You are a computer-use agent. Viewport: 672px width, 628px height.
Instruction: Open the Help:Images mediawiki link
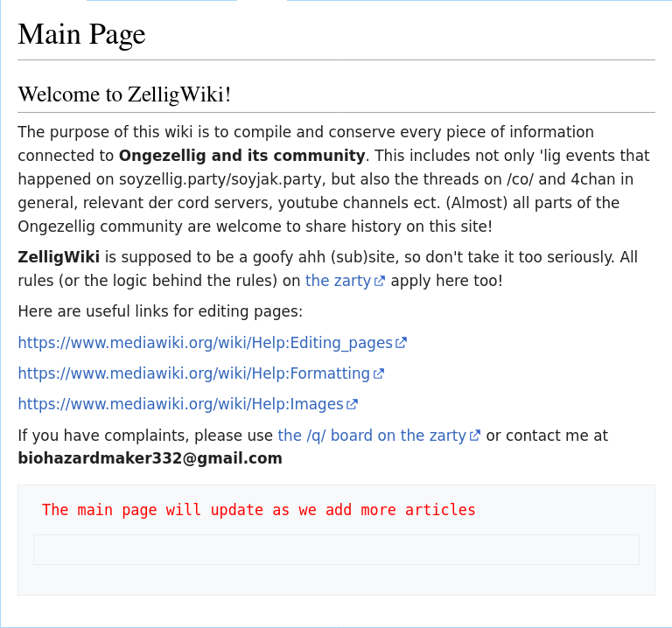pyautogui.click(x=188, y=404)
